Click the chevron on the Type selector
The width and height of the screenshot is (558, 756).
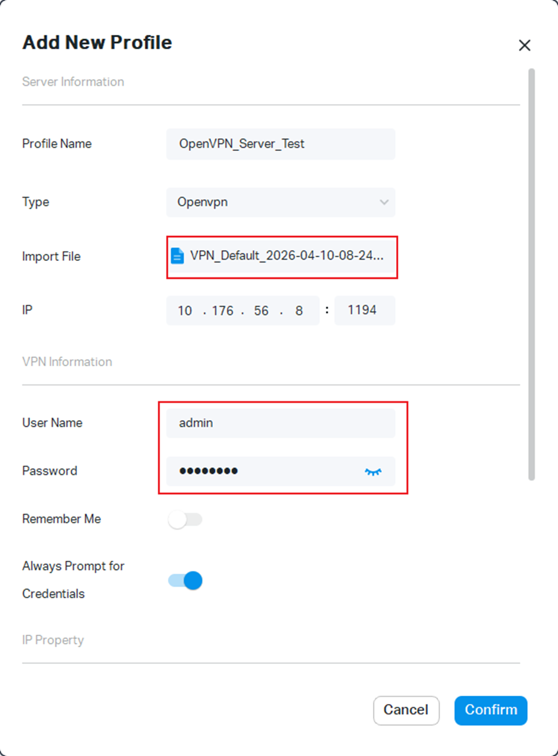point(385,202)
